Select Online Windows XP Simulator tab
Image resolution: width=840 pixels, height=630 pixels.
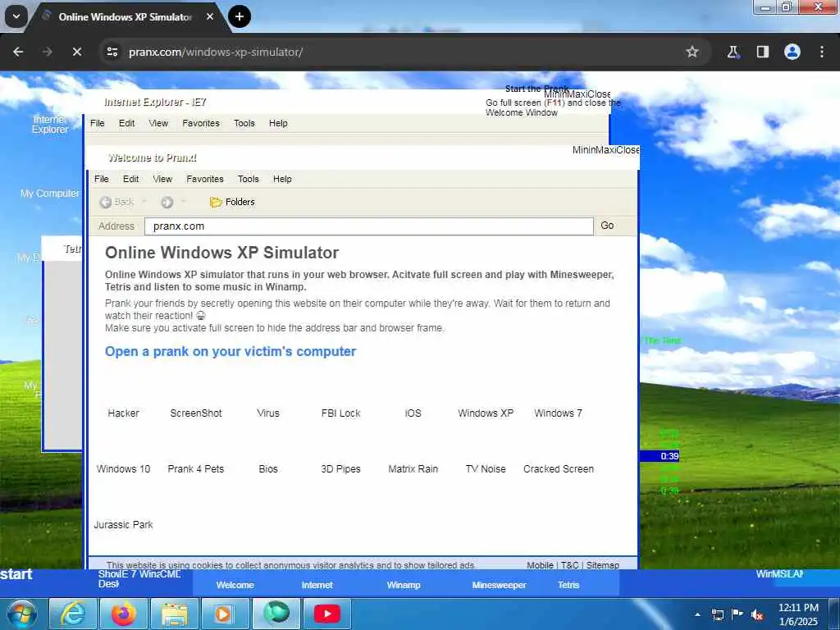point(126,17)
